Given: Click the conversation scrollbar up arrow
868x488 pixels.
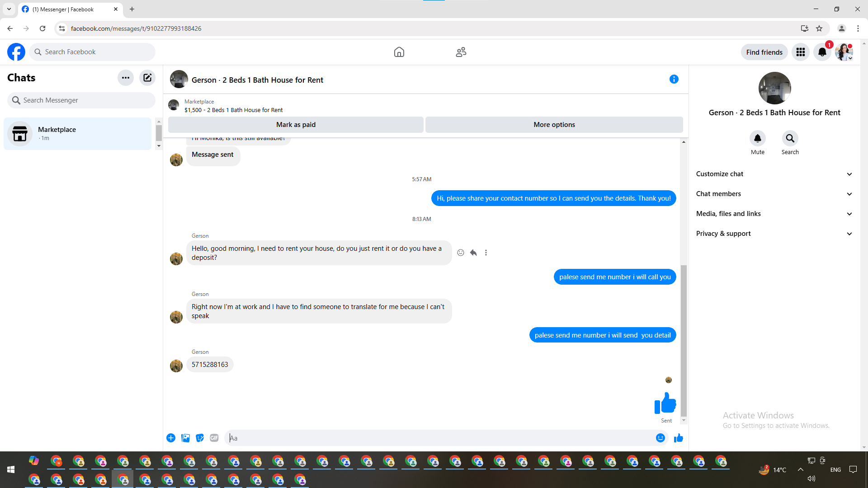Looking at the screenshot, I should click(x=684, y=142).
